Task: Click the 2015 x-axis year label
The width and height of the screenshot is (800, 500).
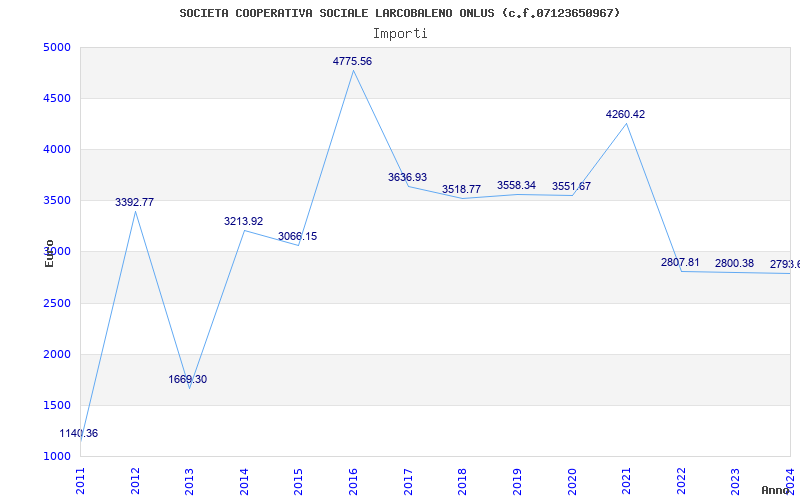Action: click(298, 481)
